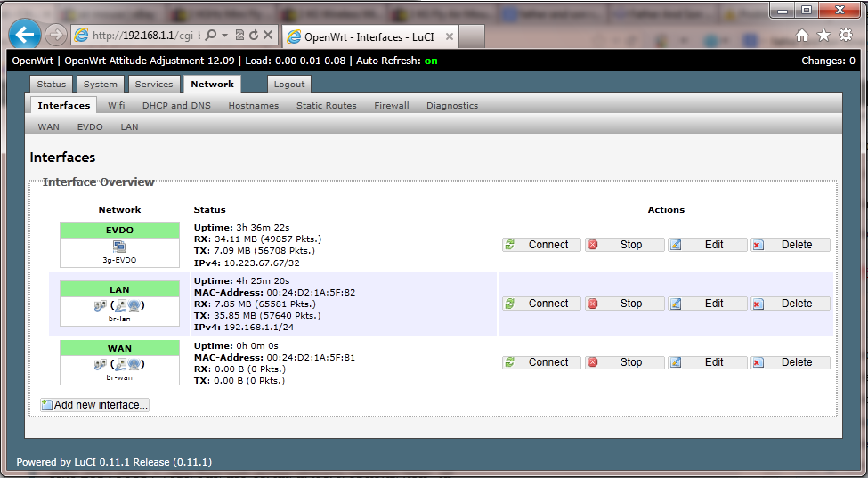Connect the LAN interface
Screen dimensions: 868x478
pos(541,304)
